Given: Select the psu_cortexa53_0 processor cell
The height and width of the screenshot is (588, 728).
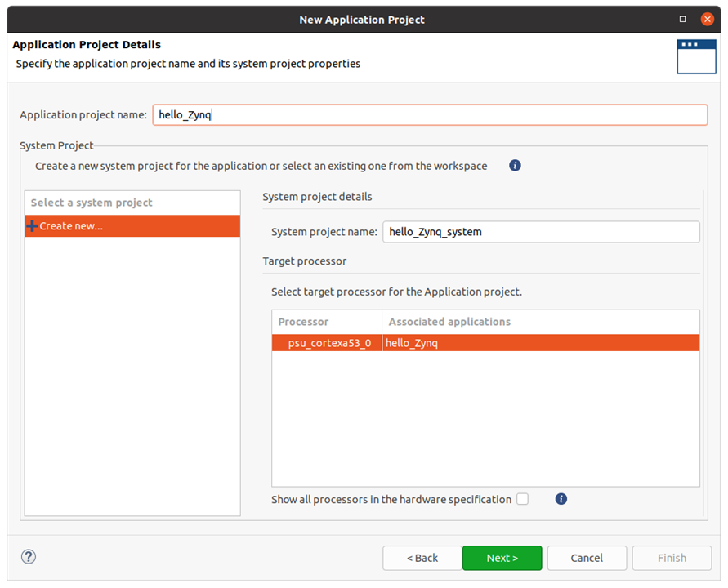Looking at the screenshot, I should 328,343.
